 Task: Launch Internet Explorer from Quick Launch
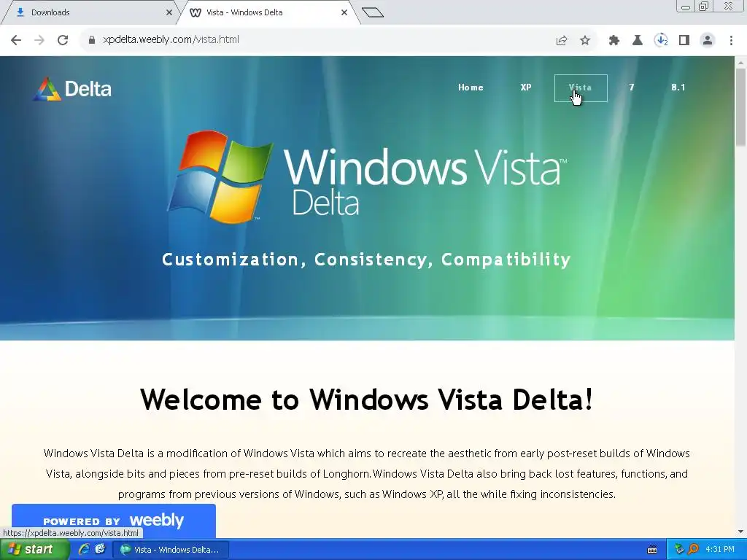tap(85, 550)
